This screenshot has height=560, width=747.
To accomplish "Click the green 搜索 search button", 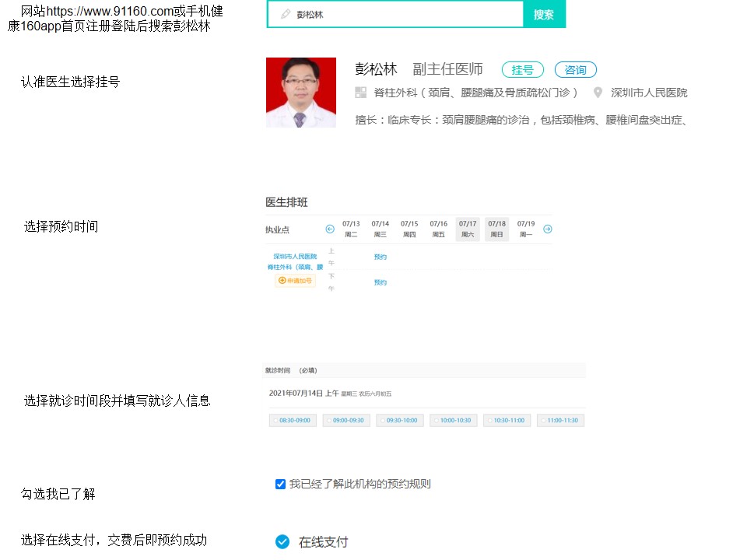I will click(x=544, y=14).
